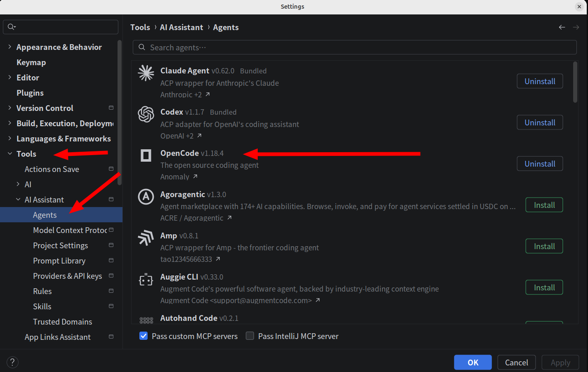Open Trusted Domains settings
The image size is (588, 372).
62,322
